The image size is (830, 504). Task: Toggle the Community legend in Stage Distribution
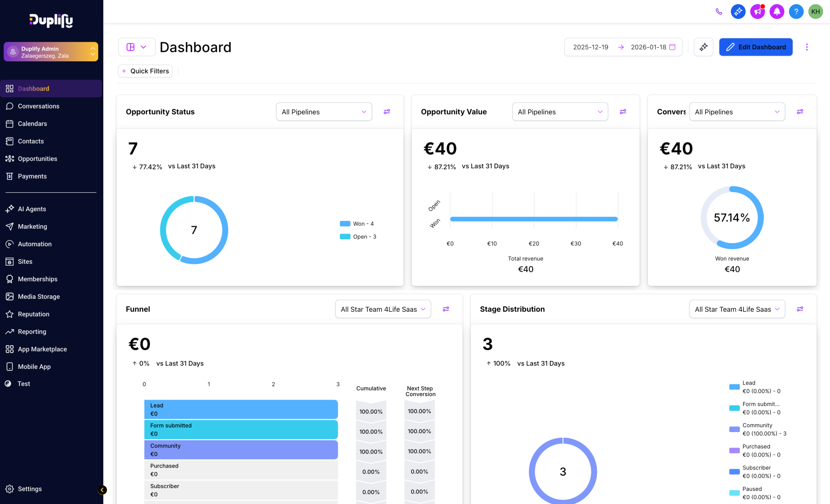[757, 429]
